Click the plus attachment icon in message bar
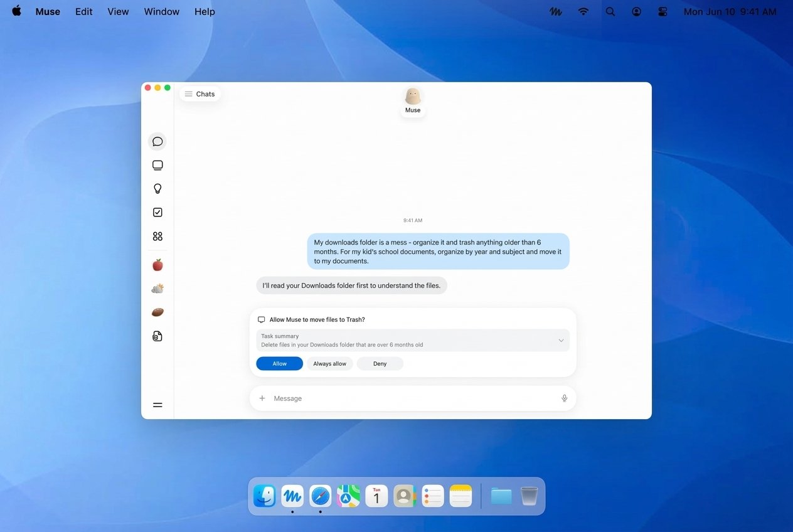The height and width of the screenshot is (532, 793). click(x=262, y=398)
